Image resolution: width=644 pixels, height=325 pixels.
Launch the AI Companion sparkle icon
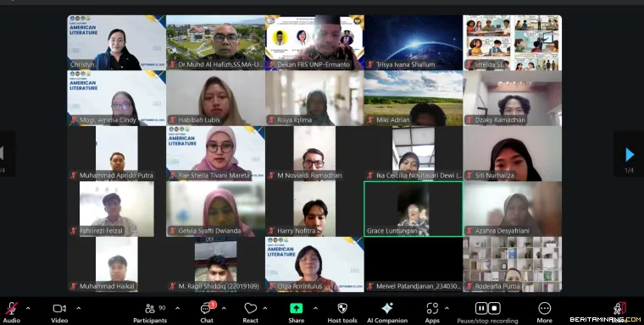point(387,308)
